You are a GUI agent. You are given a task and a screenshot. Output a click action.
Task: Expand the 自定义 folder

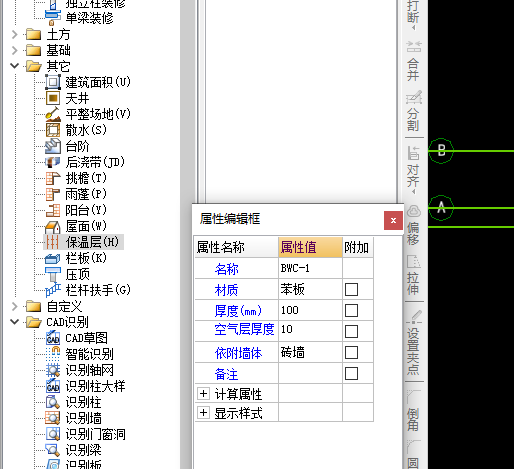(x=14, y=306)
